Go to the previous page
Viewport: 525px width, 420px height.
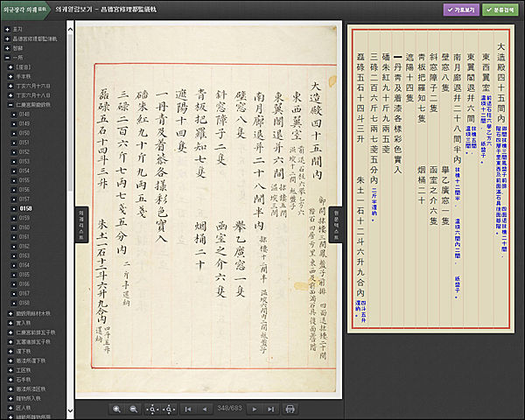(x=205, y=409)
